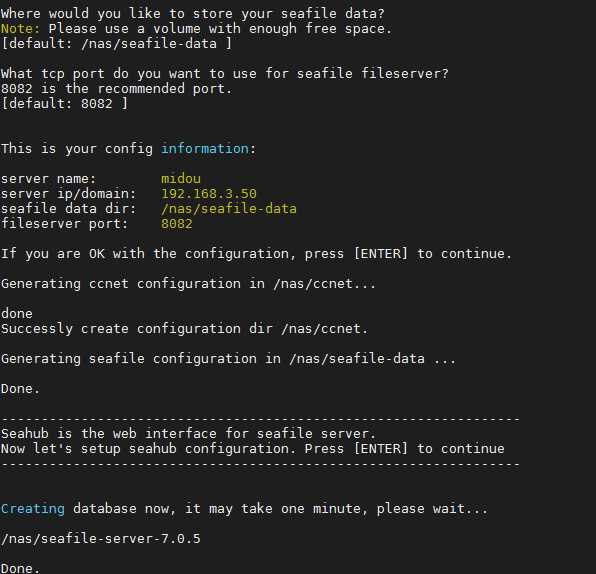Click '[ENTER]' in the OK with configuration line

click(380, 254)
